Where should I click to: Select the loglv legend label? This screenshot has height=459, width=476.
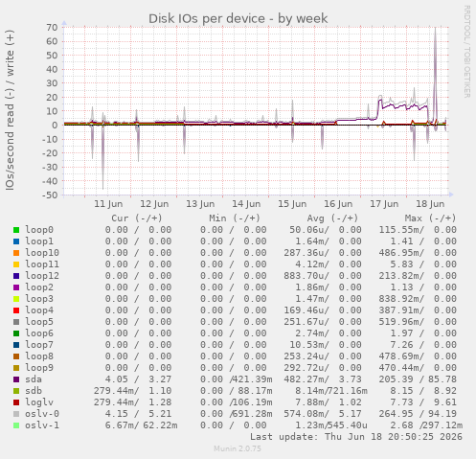(39, 402)
